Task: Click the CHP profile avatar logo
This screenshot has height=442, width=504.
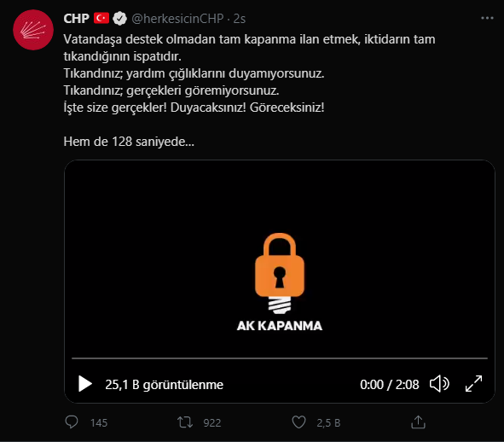Action: (33, 30)
